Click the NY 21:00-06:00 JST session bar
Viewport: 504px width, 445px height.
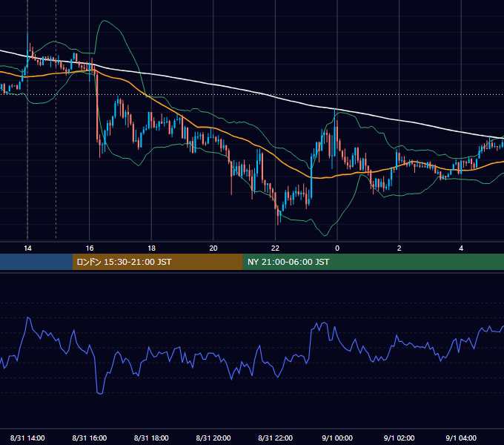coord(373,262)
